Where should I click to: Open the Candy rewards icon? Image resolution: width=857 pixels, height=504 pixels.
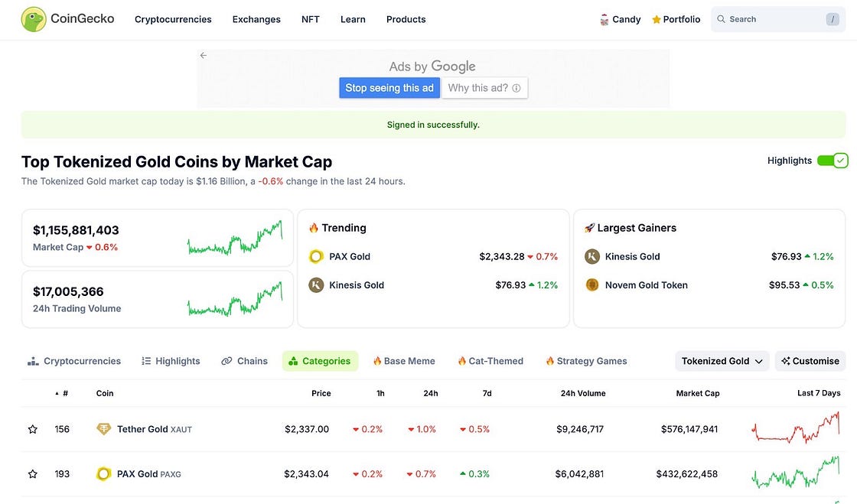[604, 20]
